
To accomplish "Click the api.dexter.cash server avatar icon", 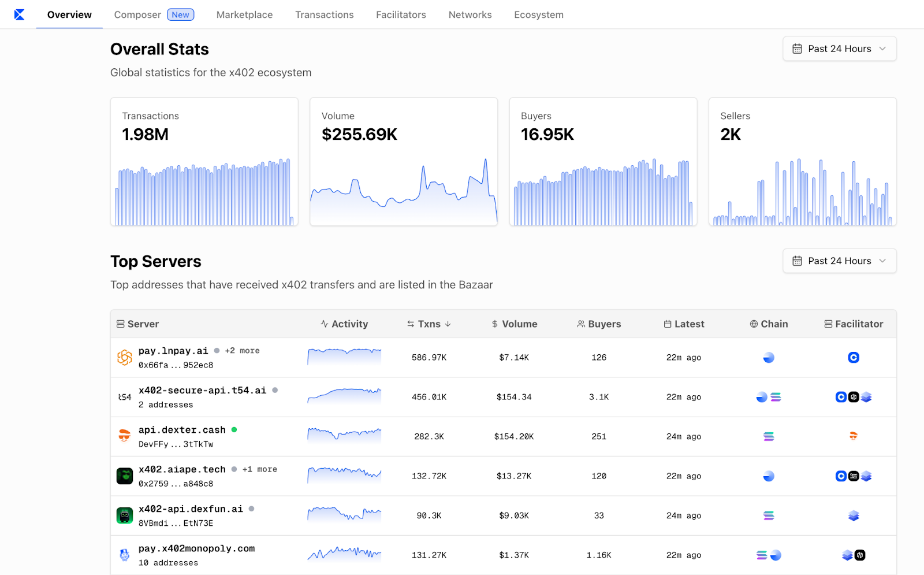I will click(125, 436).
